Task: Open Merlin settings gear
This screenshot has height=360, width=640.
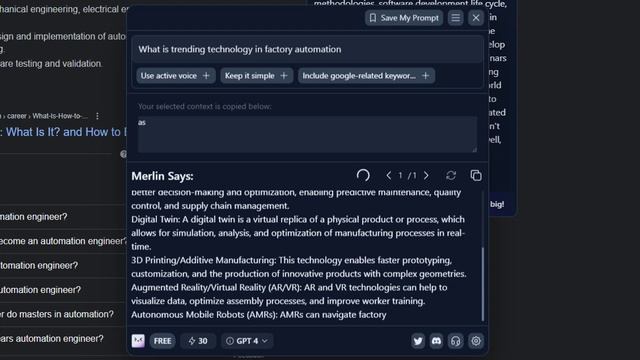Action: click(476, 341)
